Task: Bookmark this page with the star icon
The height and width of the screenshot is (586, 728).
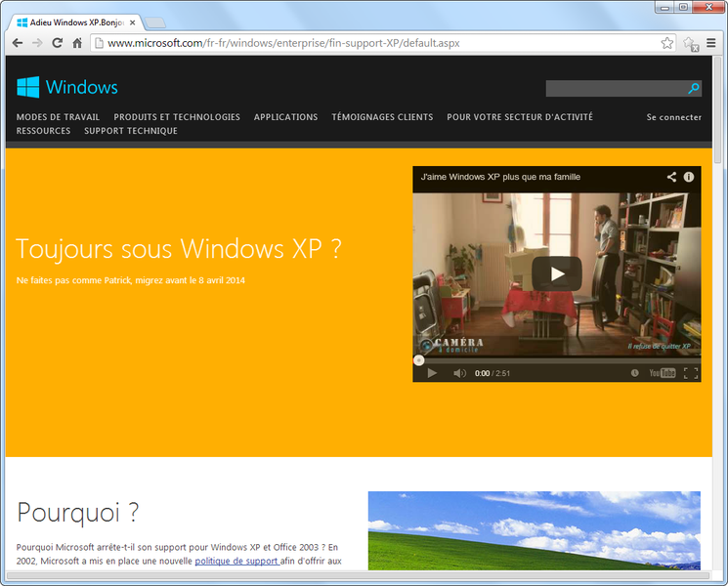Action: pyautogui.click(x=667, y=43)
